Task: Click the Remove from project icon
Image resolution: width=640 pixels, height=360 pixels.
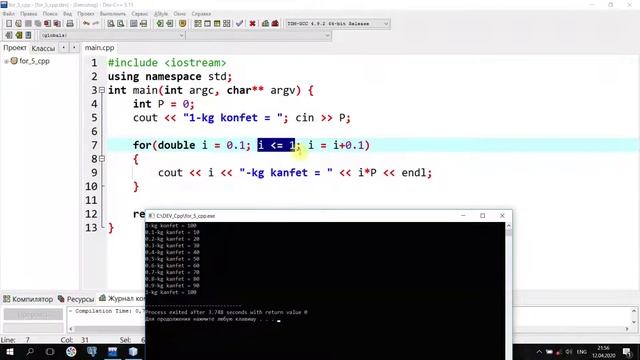Action: 170,24
